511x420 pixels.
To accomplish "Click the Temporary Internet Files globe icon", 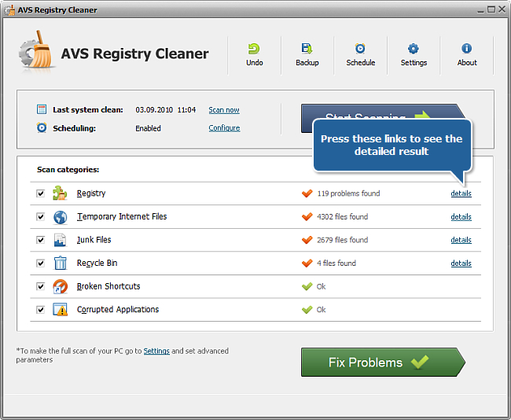I will 61,217.
